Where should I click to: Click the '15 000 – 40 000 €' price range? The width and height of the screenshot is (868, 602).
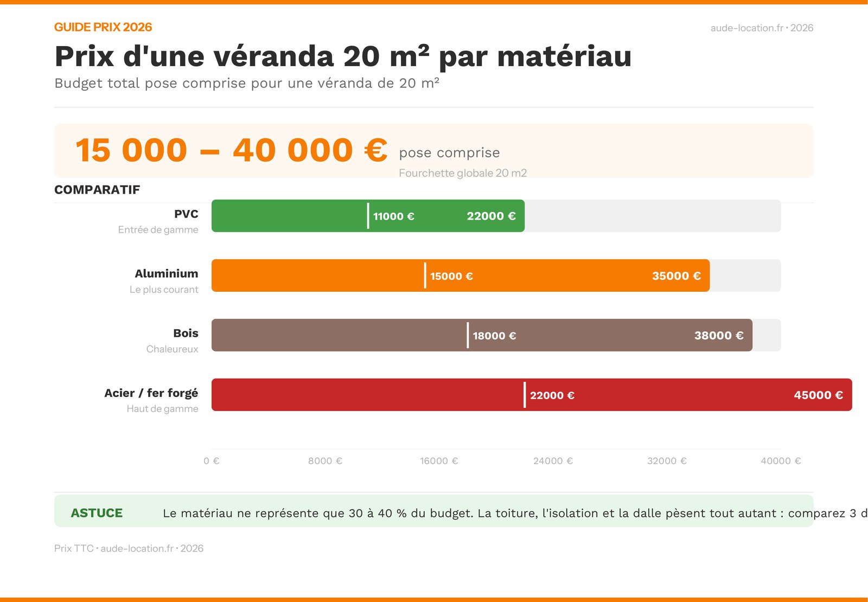(x=232, y=150)
